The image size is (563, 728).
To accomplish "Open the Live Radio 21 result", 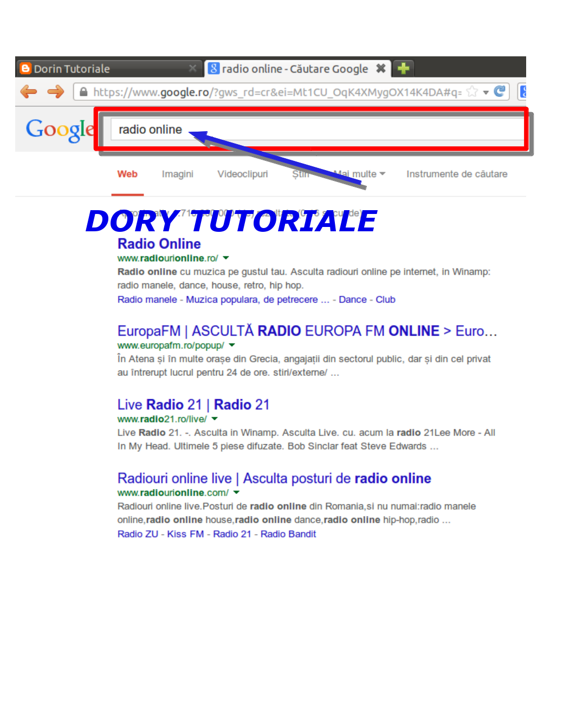I will click(x=193, y=405).
